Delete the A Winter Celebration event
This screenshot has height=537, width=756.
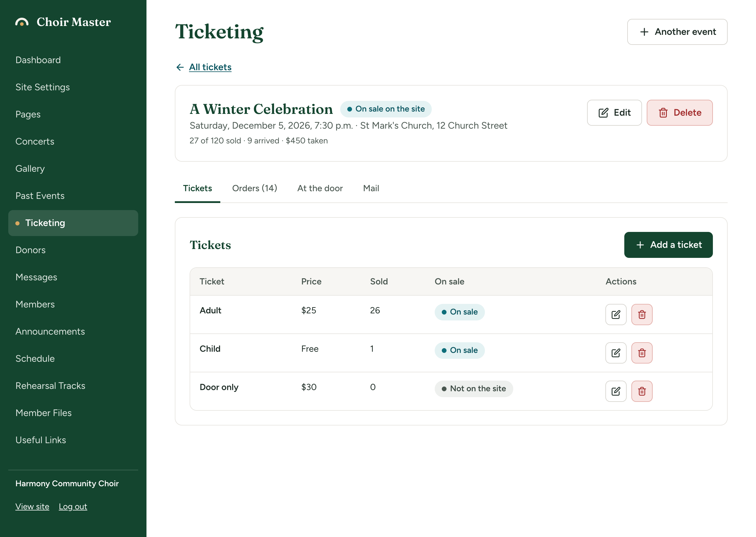[679, 113]
